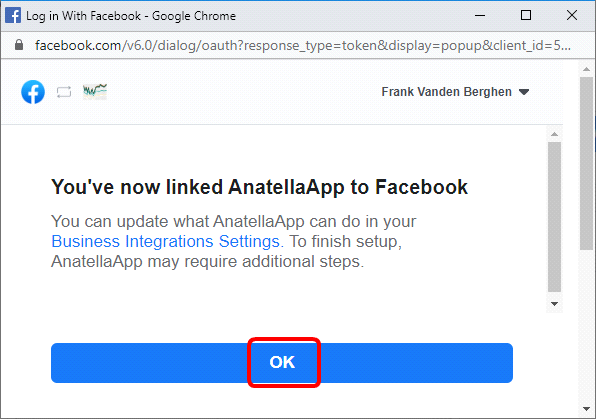Click the outer window scrollbar down arrow
Screen dimensions: 596x419
coord(586,409)
